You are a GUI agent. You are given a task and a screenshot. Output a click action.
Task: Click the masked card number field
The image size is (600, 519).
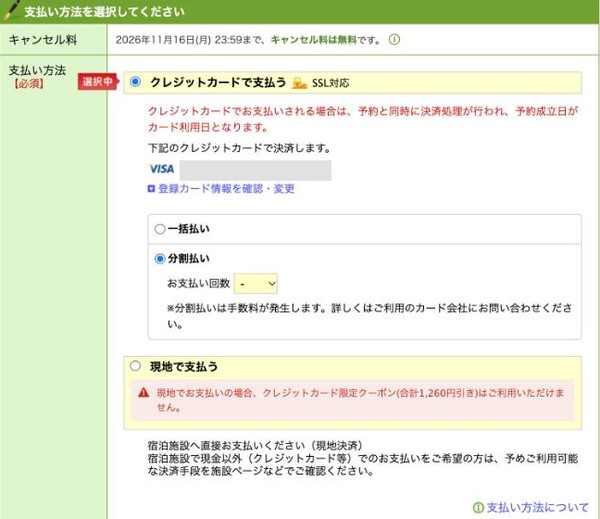tap(255, 170)
